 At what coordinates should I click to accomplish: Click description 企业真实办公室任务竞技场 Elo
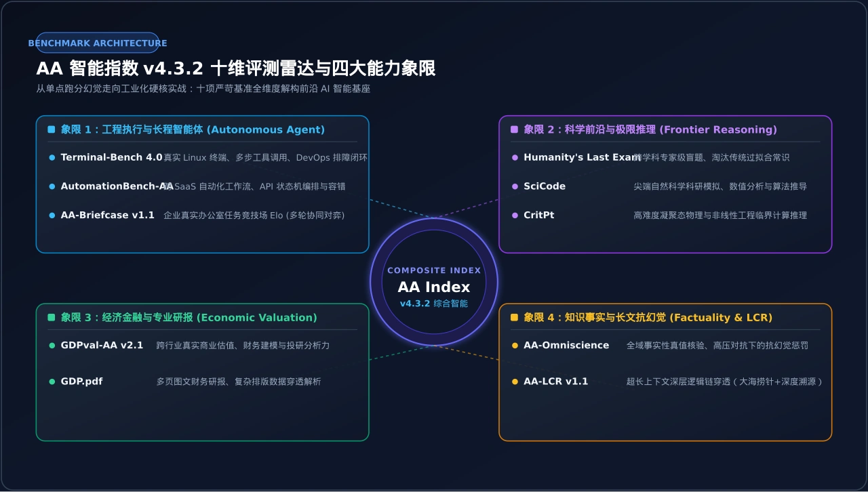click(x=254, y=215)
